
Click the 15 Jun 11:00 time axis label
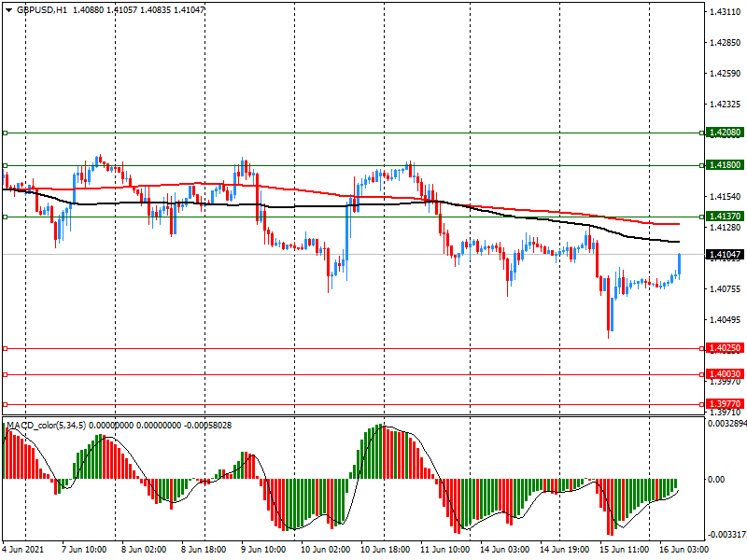(x=624, y=550)
